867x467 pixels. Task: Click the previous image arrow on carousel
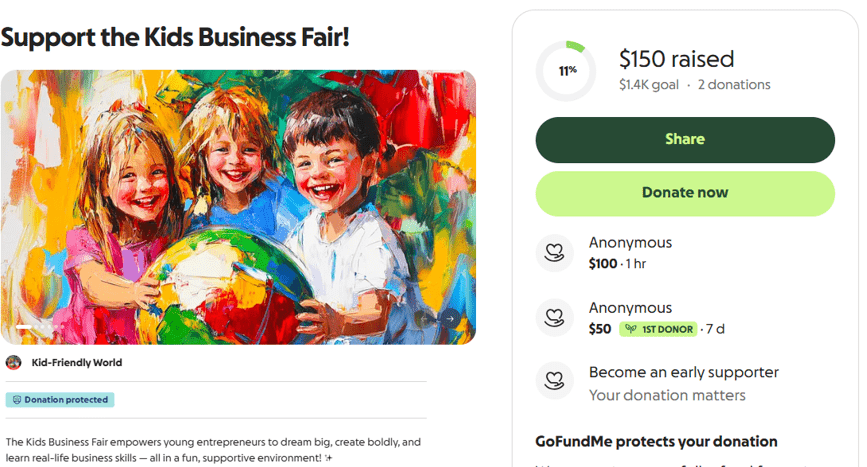click(425, 319)
